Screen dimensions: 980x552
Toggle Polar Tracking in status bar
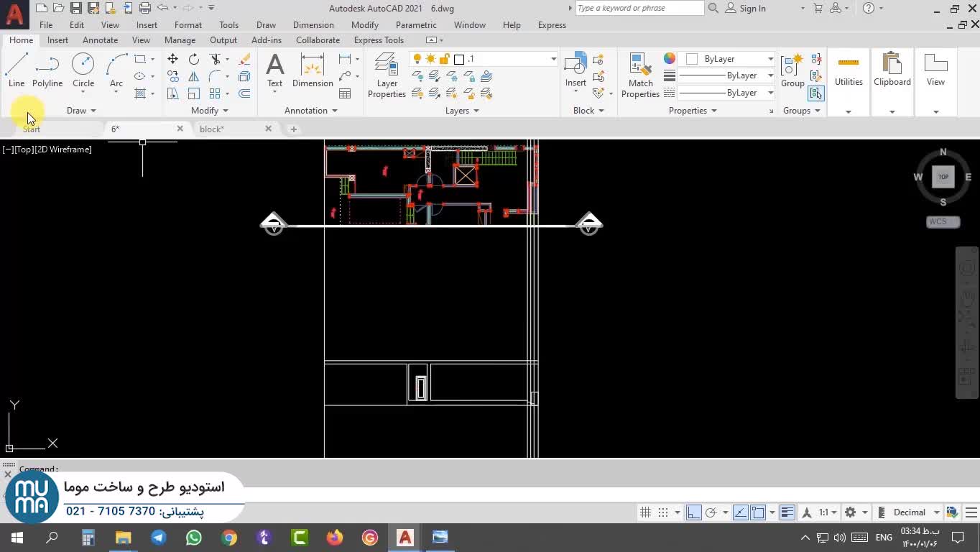click(x=711, y=512)
